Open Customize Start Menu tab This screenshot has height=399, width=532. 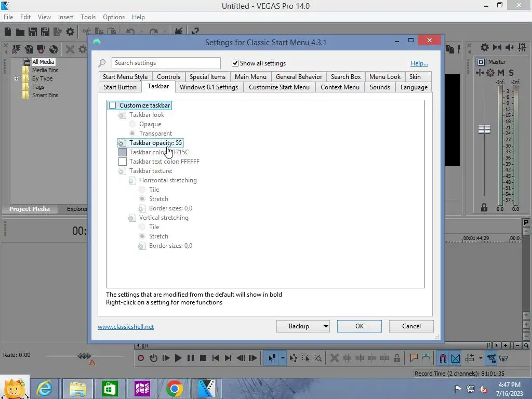(279, 87)
